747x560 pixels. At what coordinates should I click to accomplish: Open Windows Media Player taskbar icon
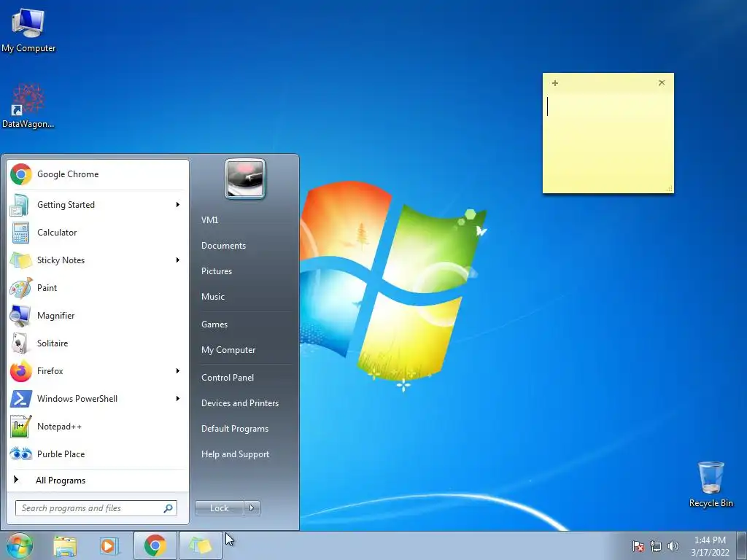pyautogui.click(x=109, y=545)
